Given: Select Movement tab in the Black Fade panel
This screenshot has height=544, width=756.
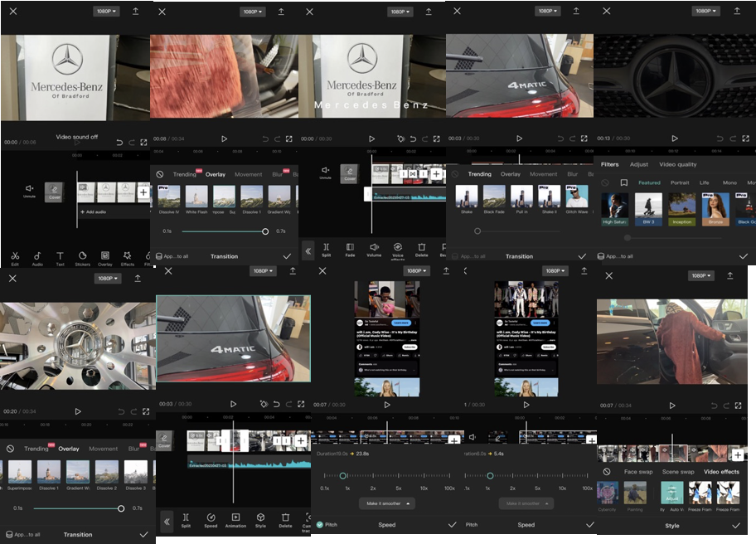Looking at the screenshot, I should (544, 174).
